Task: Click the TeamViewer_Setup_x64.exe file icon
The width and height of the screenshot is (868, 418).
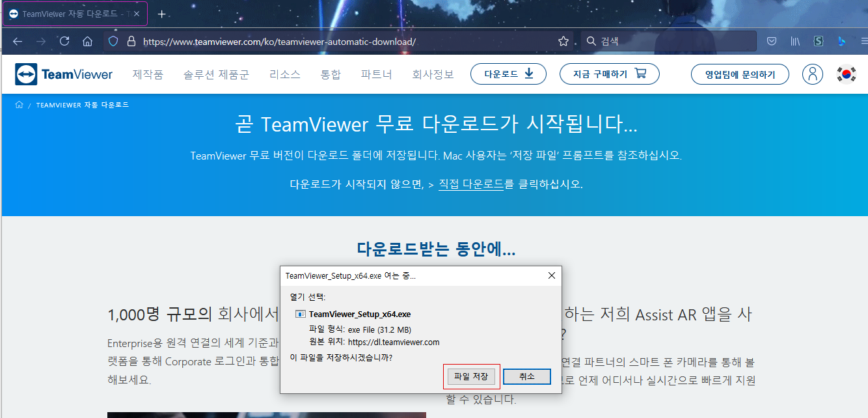Action: point(301,314)
